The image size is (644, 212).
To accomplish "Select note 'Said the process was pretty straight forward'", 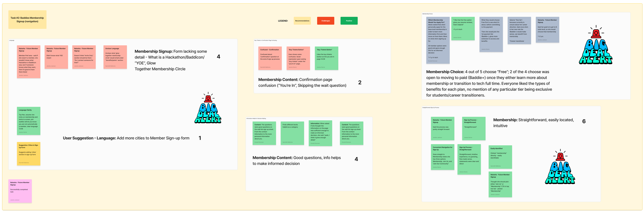I will [x=442, y=128].
